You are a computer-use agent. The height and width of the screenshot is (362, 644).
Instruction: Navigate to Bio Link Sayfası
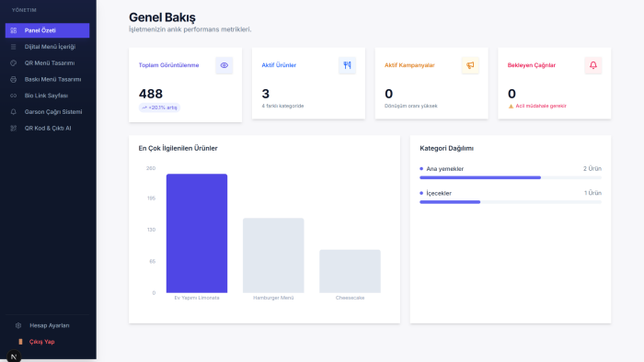coord(47,96)
